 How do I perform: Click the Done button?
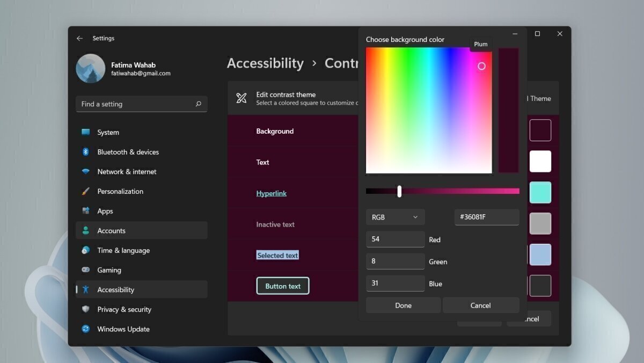click(403, 305)
